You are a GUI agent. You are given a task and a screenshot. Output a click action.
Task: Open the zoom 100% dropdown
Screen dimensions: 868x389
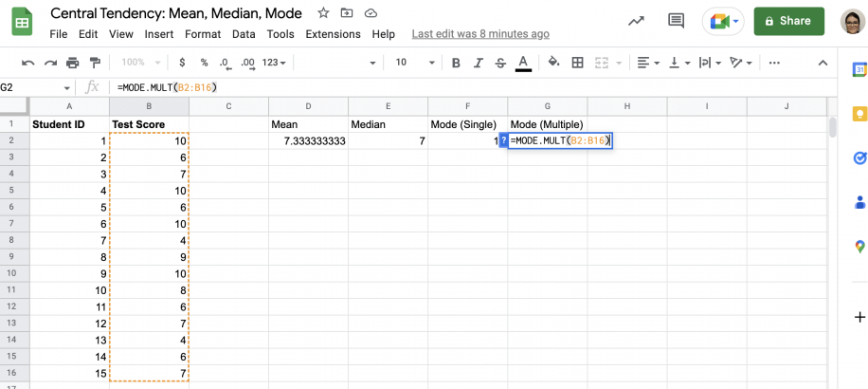pyautogui.click(x=140, y=63)
